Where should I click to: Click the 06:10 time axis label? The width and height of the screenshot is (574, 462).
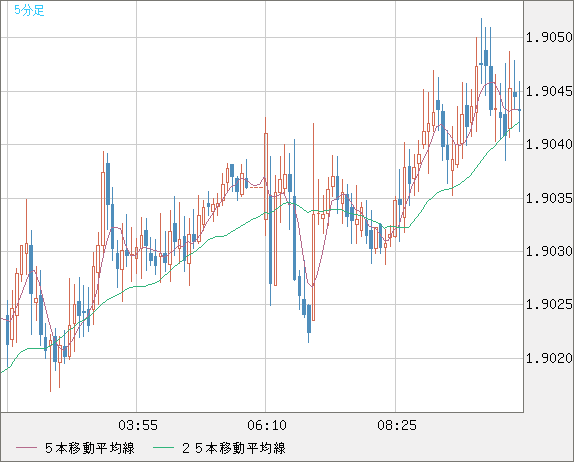(x=267, y=425)
